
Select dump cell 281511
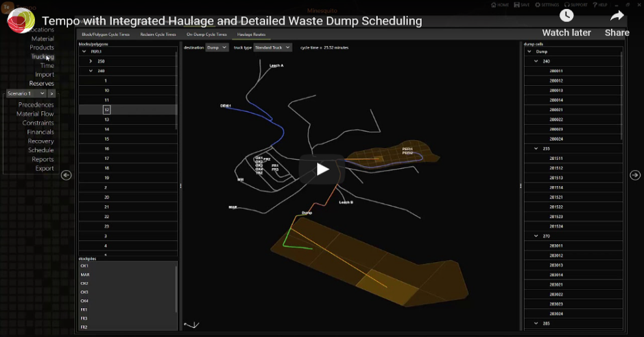(x=573, y=159)
